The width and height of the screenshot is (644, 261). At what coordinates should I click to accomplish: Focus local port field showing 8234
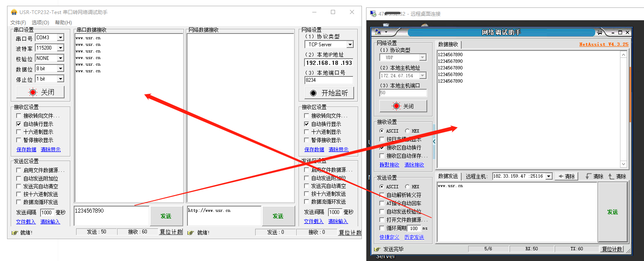pyautogui.click(x=329, y=80)
